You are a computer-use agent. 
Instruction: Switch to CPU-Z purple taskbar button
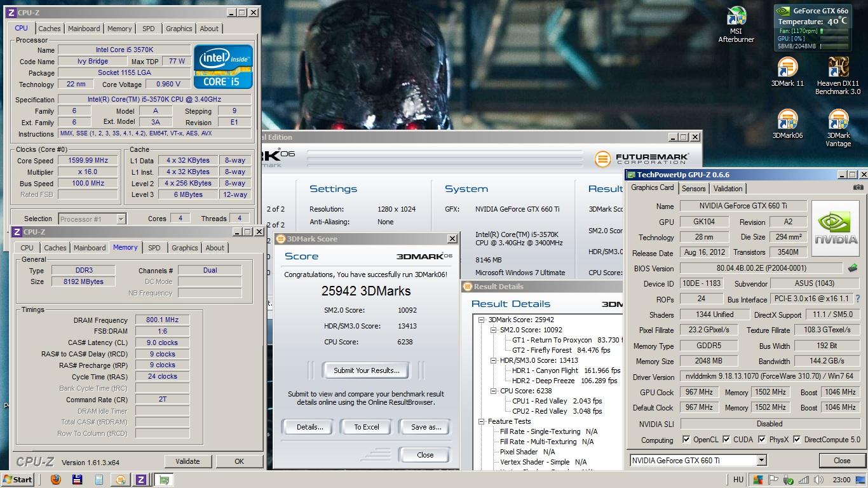141,480
